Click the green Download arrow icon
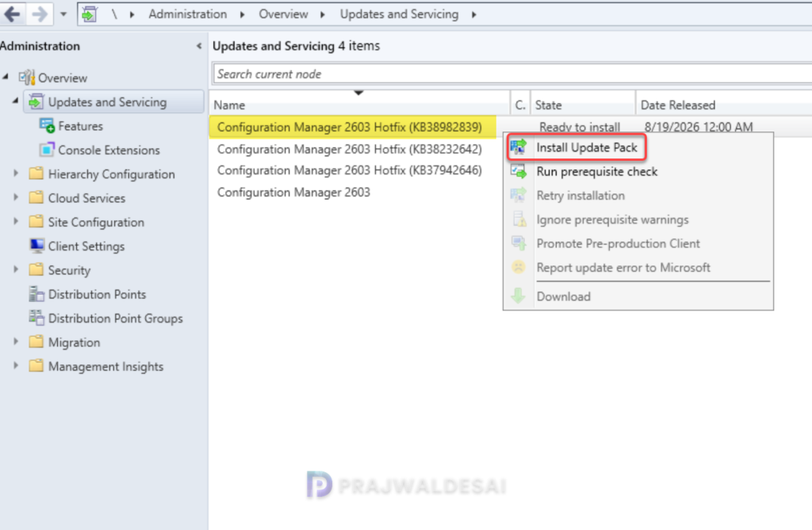This screenshot has height=530, width=812. point(519,296)
